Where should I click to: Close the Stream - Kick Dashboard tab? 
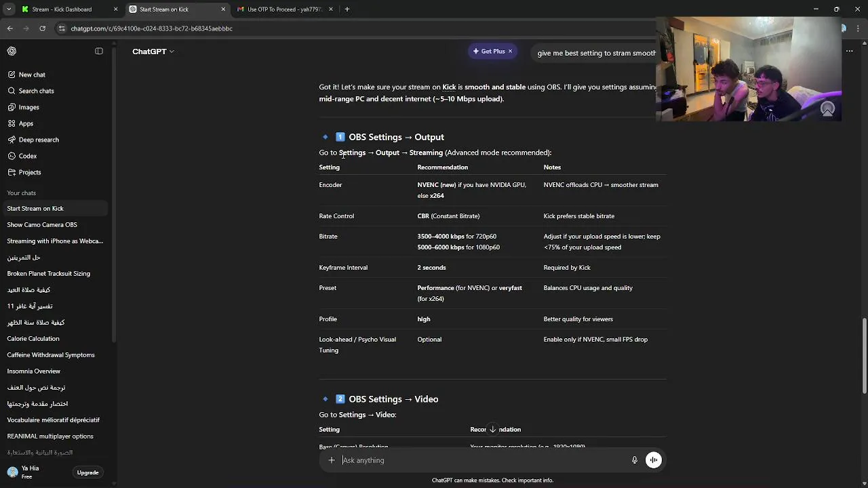[115, 9]
